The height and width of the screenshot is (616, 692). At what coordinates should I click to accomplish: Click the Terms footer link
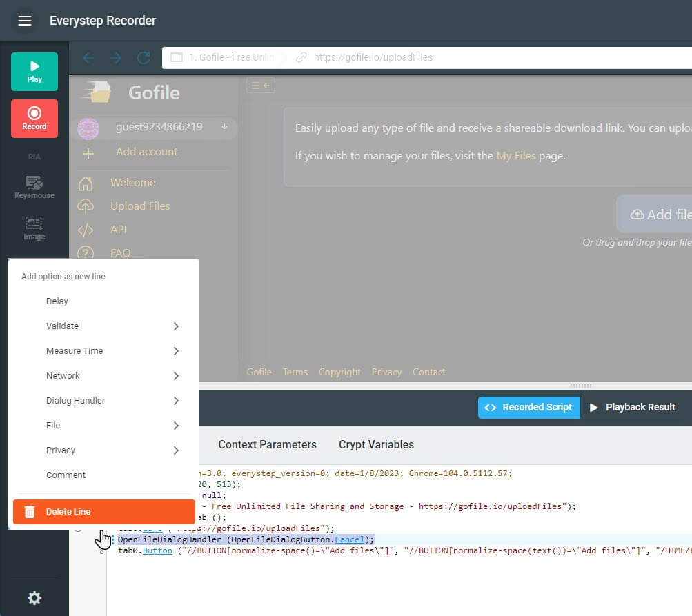click(295, 372)
